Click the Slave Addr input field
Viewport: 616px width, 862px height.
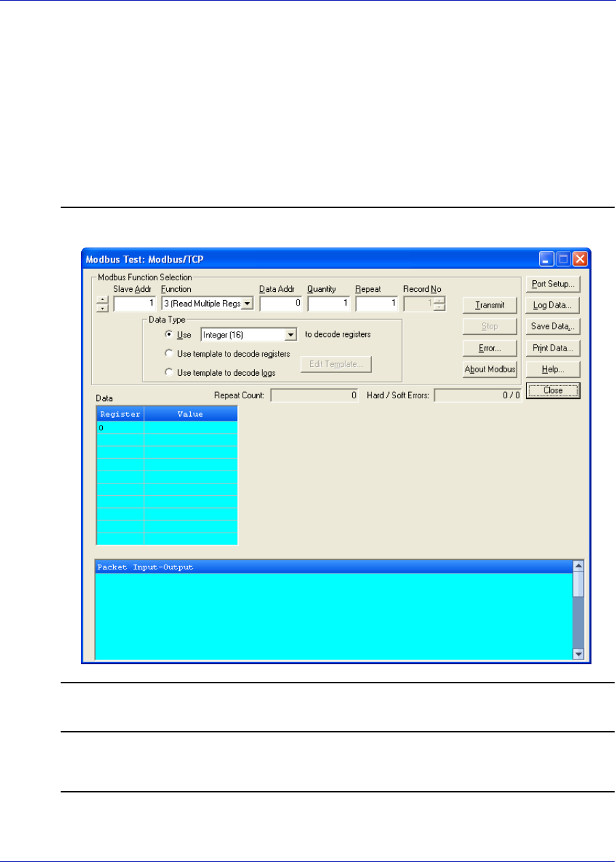click(135, 303)
